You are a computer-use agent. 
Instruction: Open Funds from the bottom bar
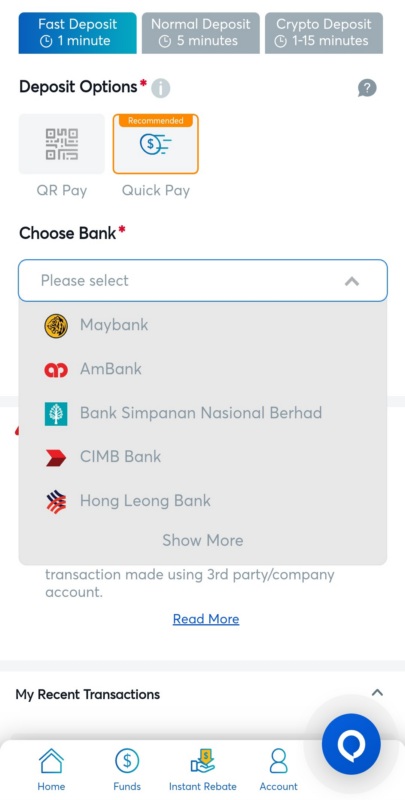(x=127, y=770)
